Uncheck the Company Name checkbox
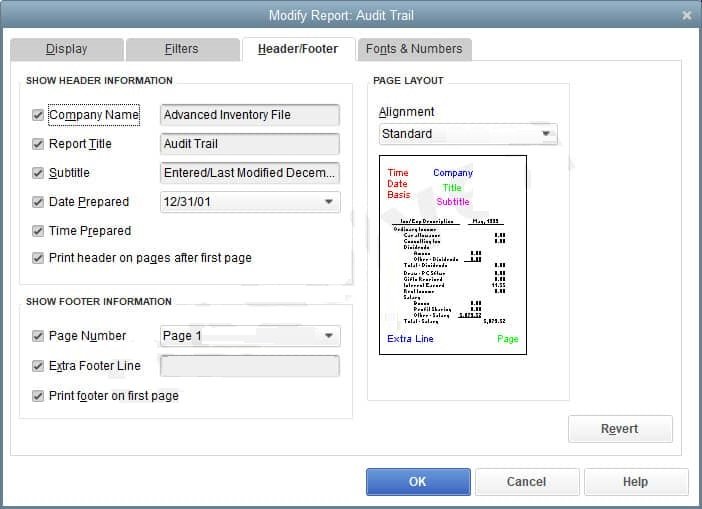This screenshot has height=509, width=702. coord(38,115)
